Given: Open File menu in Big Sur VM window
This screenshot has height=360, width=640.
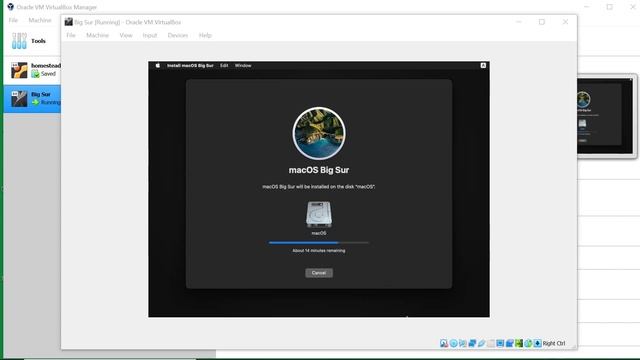Looking at the screenshot, I should click(x=71, y=35).
